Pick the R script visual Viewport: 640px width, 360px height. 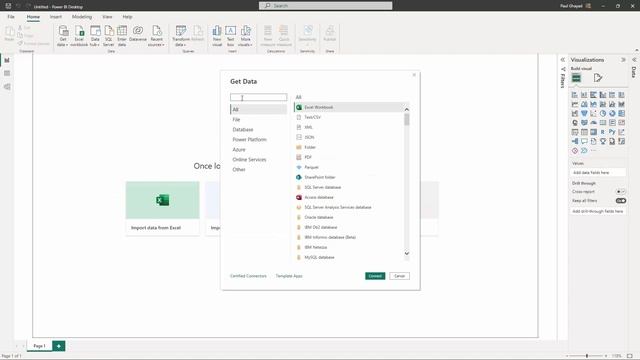coord(603,132)
